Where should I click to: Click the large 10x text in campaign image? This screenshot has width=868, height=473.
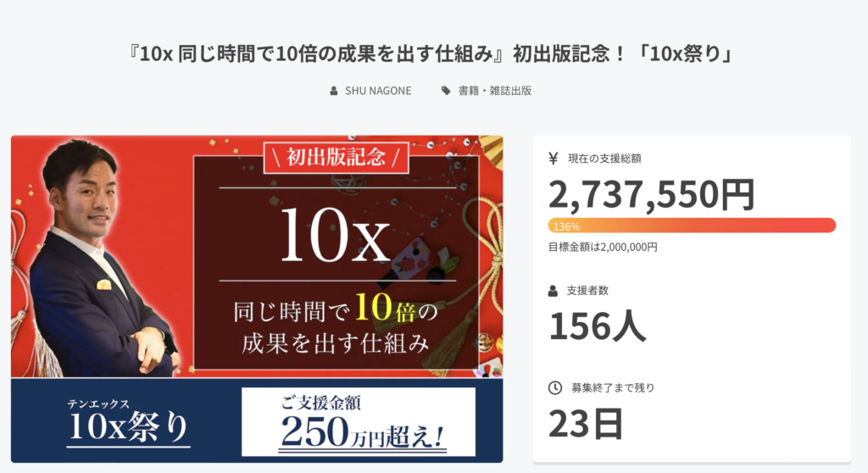click(334, 234)
